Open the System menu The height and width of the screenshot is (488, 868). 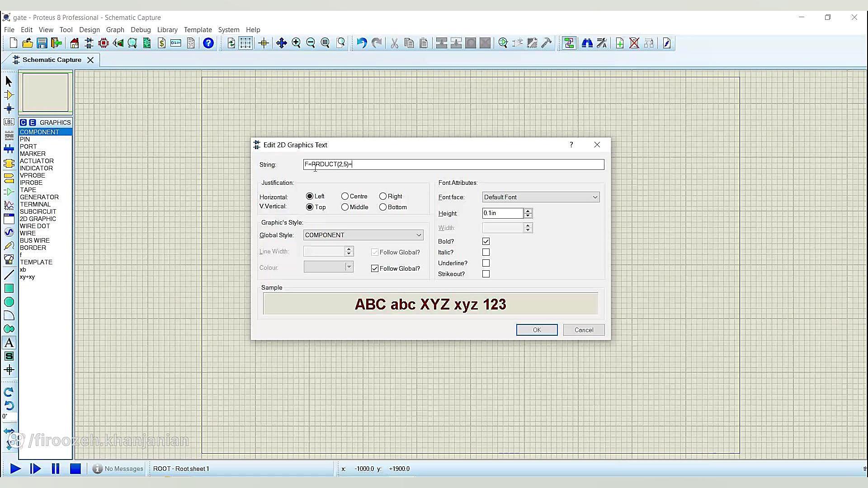click(x=229, y=30)
